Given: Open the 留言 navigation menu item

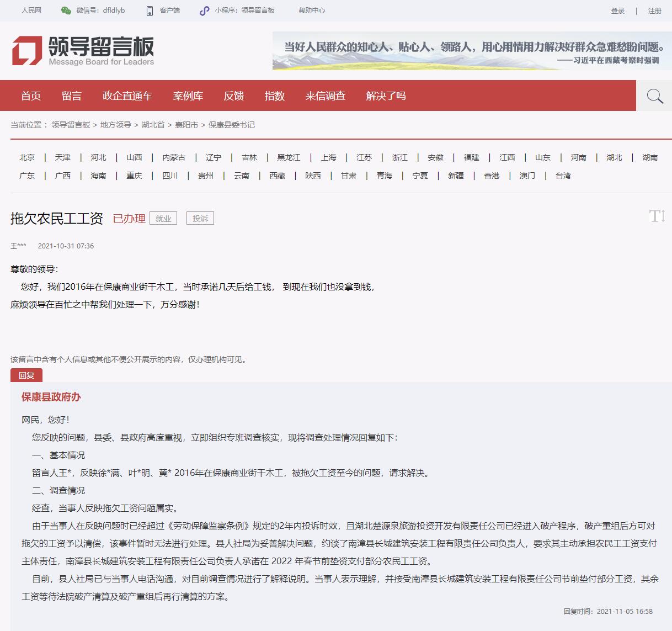Looking at the screenshot, I should click(x=71, y=96).
